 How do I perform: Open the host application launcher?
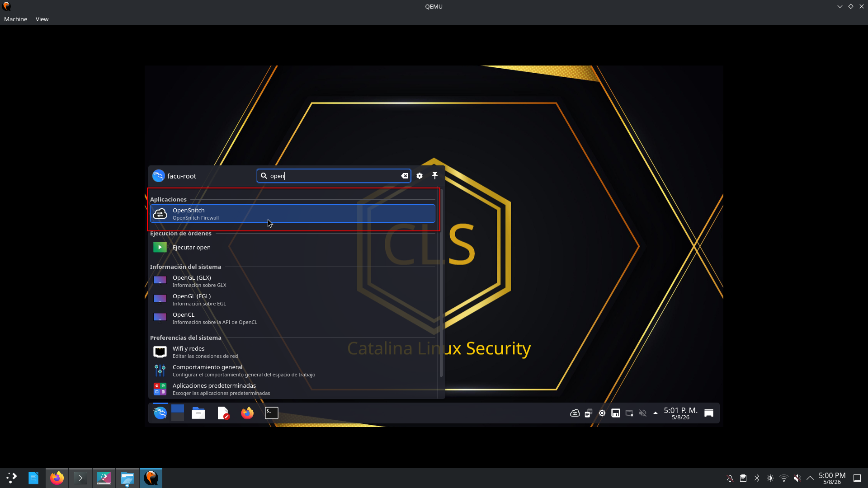(11, 478)
